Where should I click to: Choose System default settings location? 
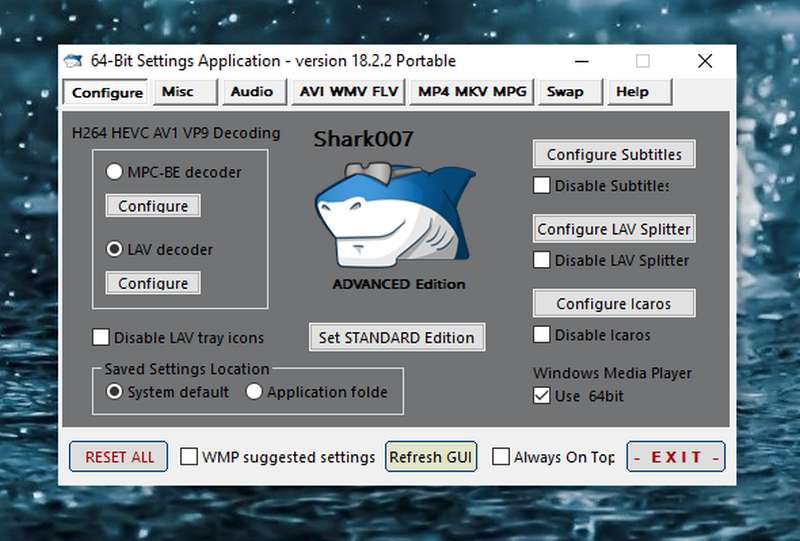click(114, 391)
